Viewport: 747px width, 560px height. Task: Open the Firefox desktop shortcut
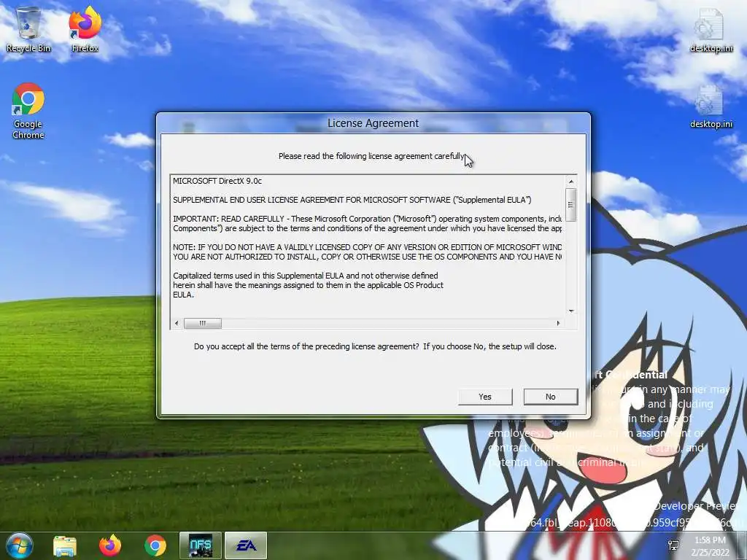(x=85, y=29)
